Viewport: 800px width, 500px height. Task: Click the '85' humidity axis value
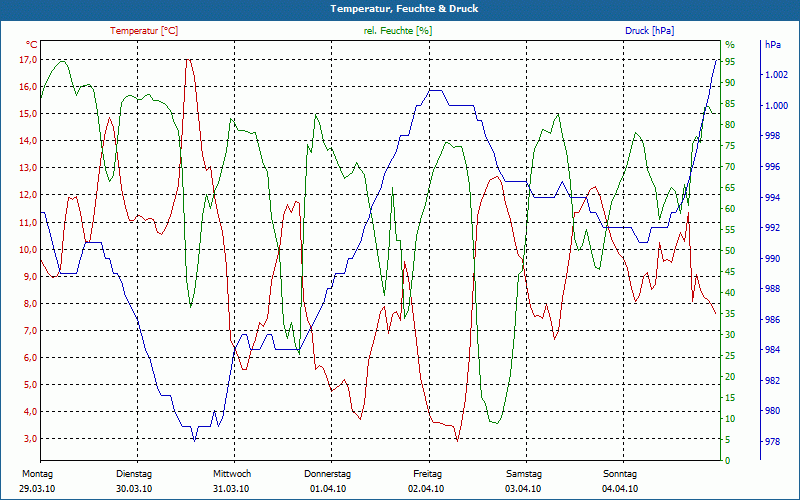(x=730, y=104)
